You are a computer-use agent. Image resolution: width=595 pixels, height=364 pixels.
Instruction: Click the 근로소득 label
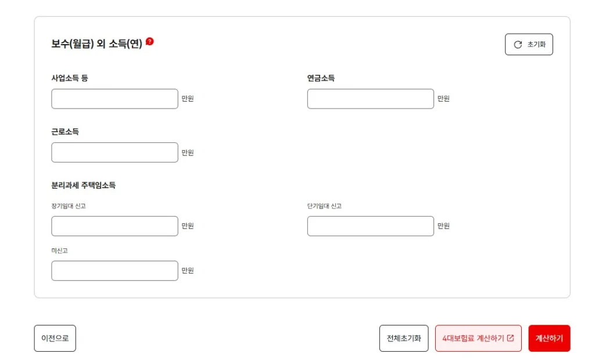pyautogui.click(x=65, y=132)
